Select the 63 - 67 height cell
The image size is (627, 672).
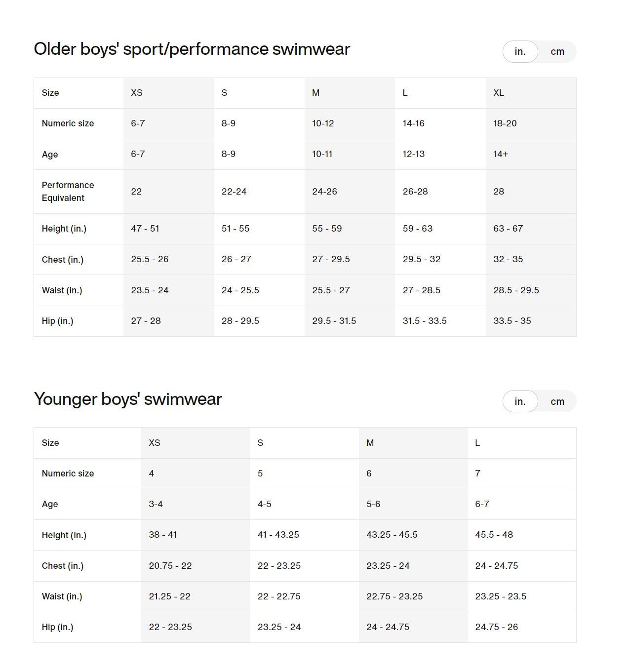[508, 229]
